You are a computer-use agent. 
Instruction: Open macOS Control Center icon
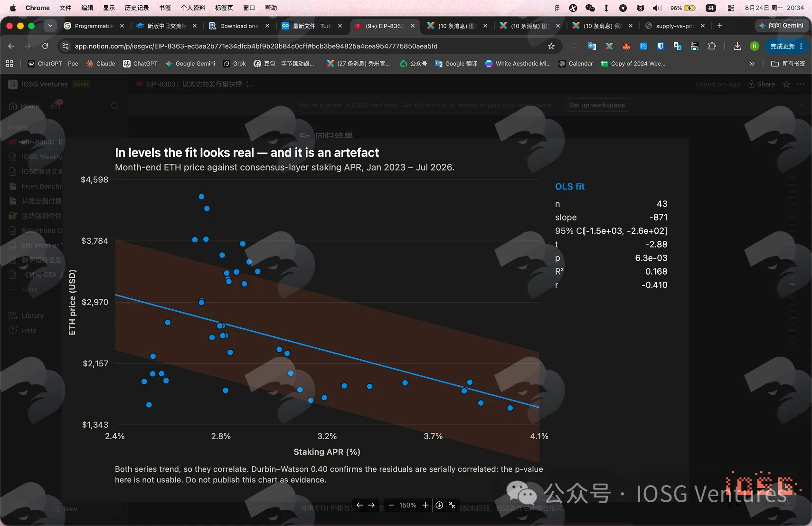coord(731,8)
